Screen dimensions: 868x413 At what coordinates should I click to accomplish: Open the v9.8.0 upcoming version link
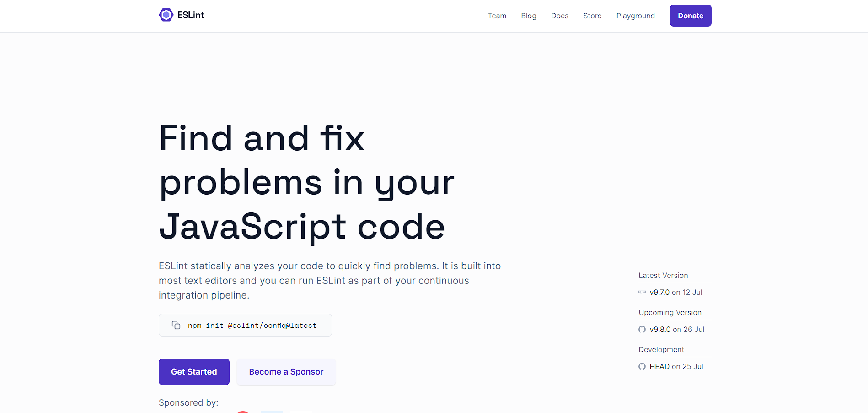tap(660, 329)
